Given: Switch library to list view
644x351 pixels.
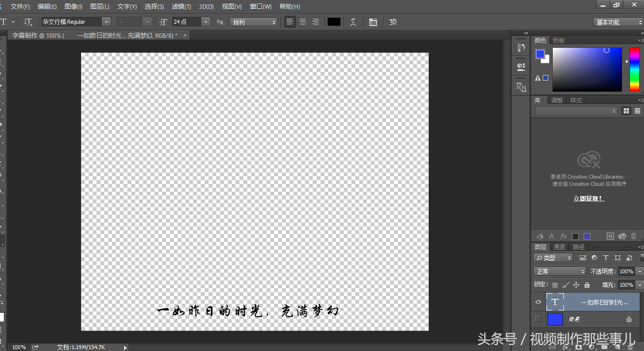Looking at the screenshot, I should point(637,111).
